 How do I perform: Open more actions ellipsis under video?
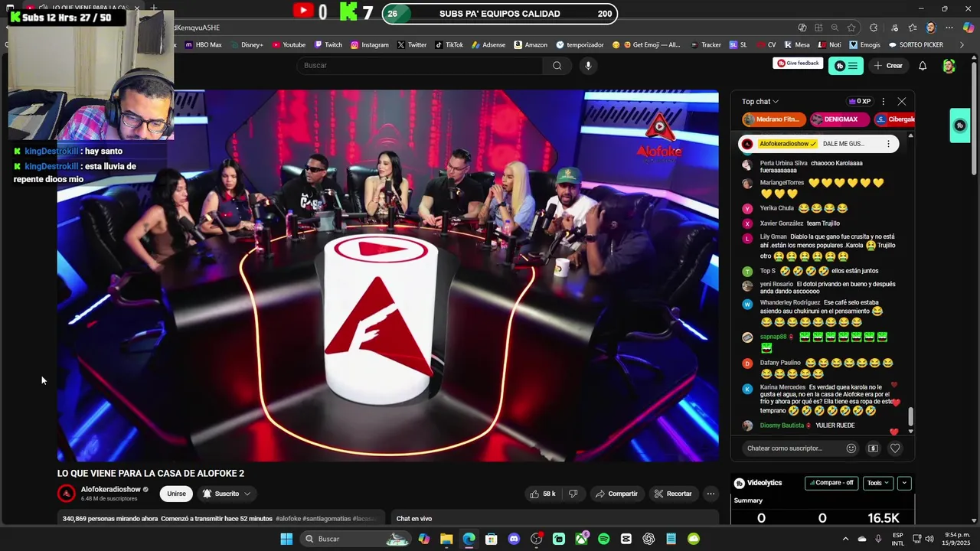tap(710, 494)
